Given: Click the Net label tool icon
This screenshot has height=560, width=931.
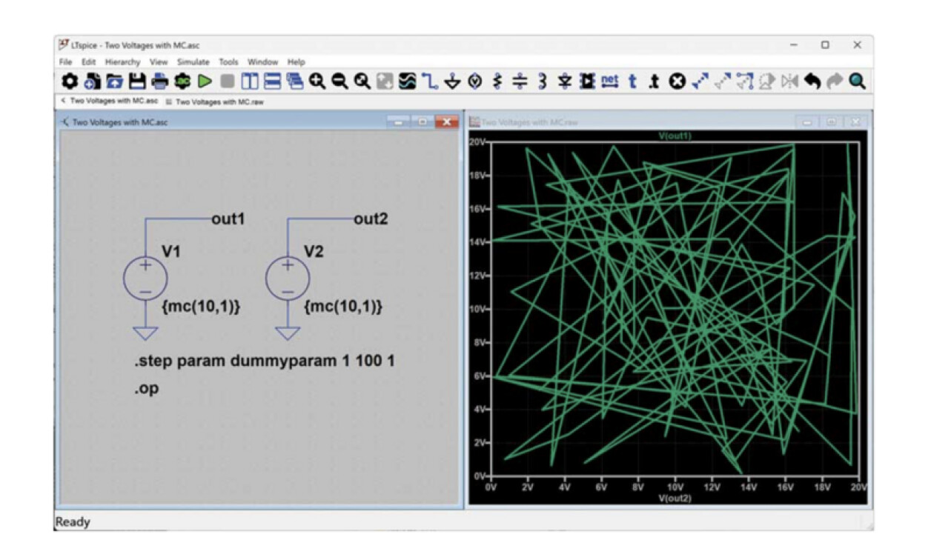Looking at the screenshot, I should click(x=609, y=81).
